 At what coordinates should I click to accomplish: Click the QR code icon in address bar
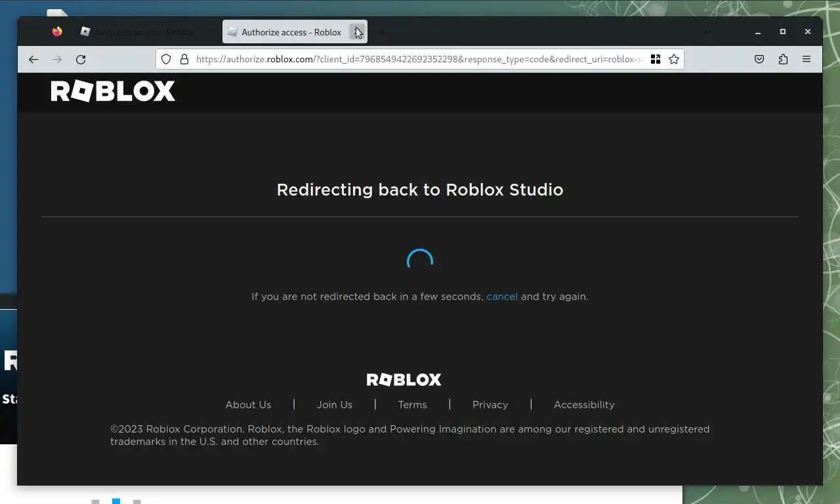click(655, 59)
